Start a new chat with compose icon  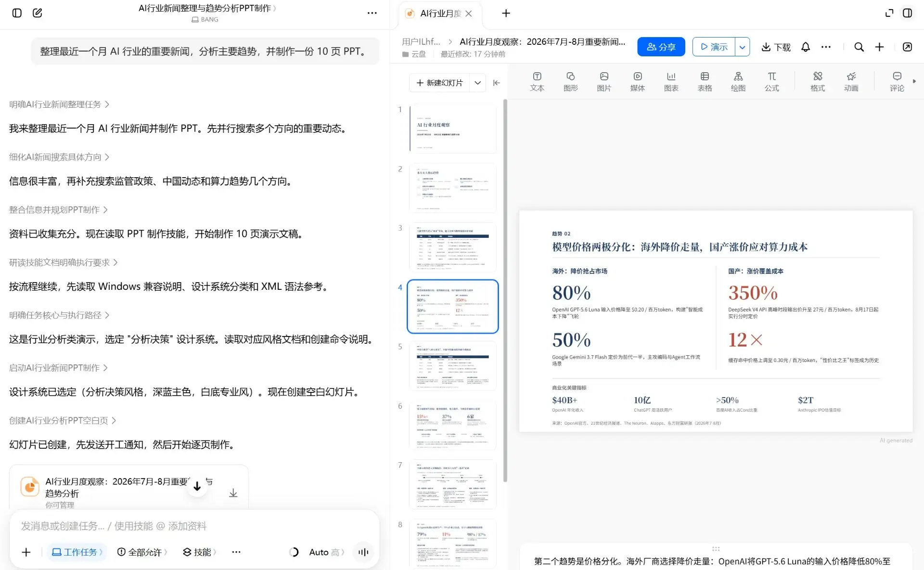[38, 13]
